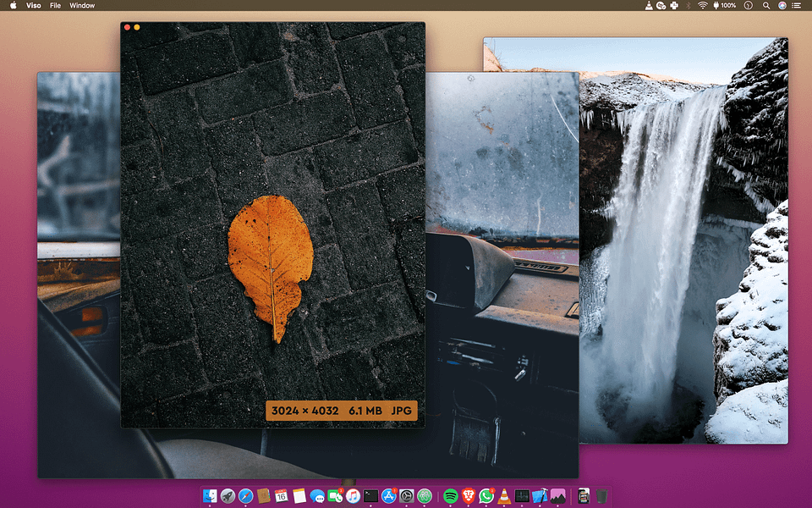The height and width of the screenshot is (508, 812).
Task: Launch Safari from the Dock
Action: point(245,496)
